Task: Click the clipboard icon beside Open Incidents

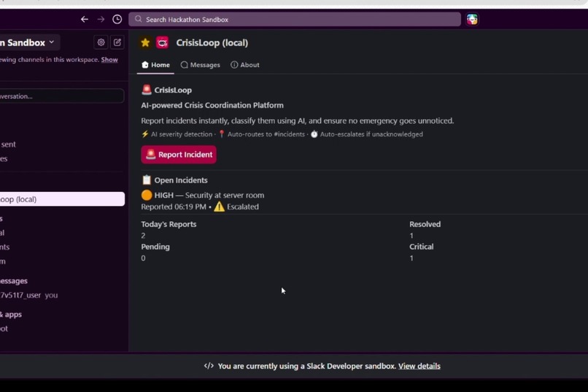Action: point(147,180)
